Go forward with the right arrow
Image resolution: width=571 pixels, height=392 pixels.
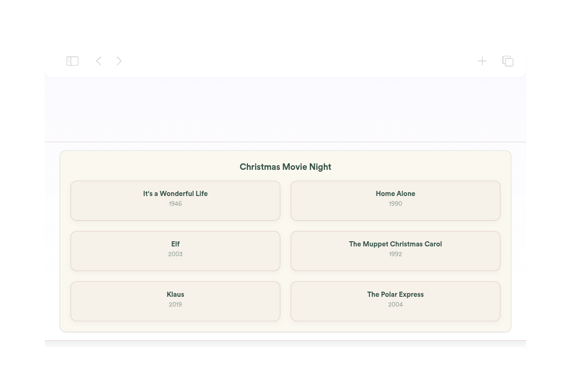coord(119,61)
